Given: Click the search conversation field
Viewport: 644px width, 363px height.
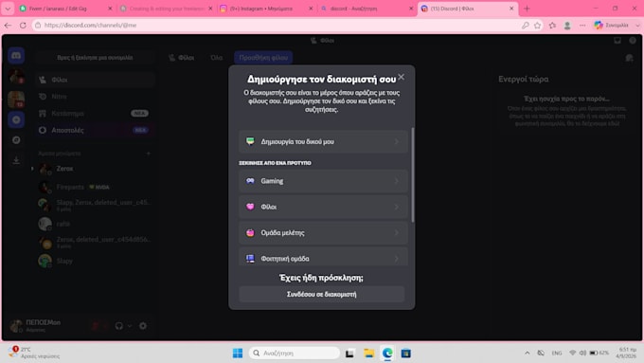Looking at the screenshot, I should point(95,58).
